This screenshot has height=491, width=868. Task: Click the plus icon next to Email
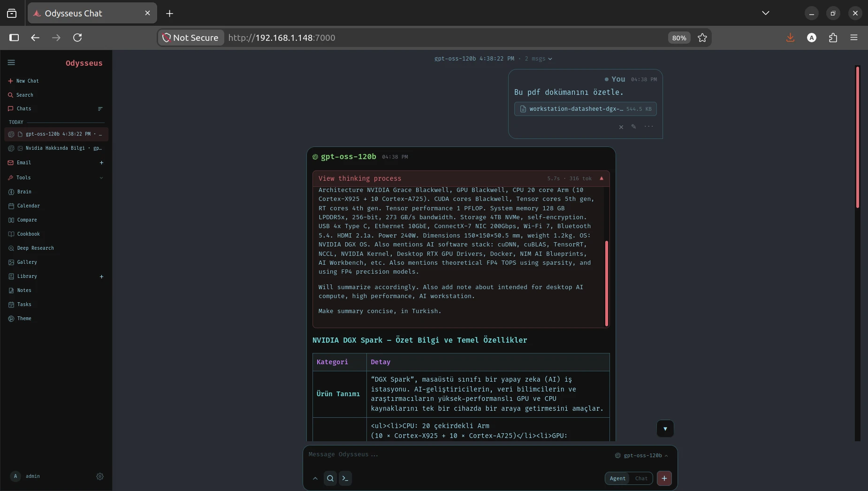pos(101,162)
